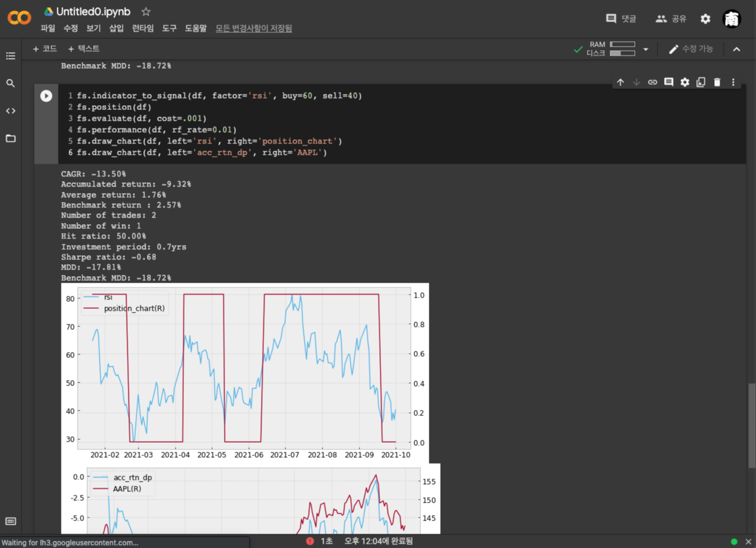Open the terminal panel icon at sidebar bottom
This screenshot has height=548, width=756.
11,521
